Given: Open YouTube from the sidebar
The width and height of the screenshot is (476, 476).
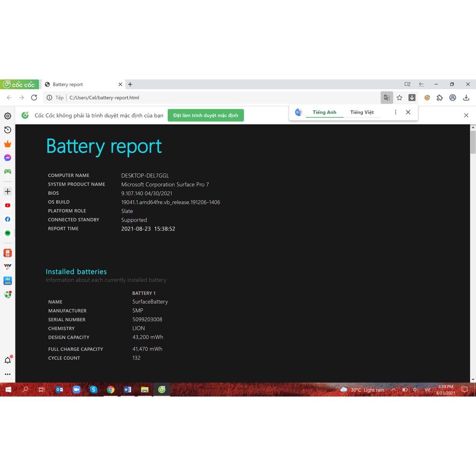Looking at the screenshot, I should pos(7,205).
